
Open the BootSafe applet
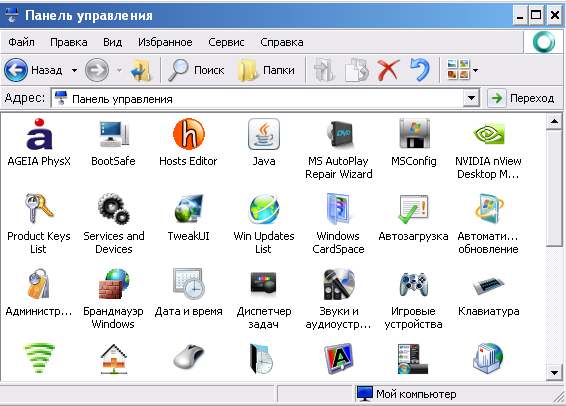point(113,143)
